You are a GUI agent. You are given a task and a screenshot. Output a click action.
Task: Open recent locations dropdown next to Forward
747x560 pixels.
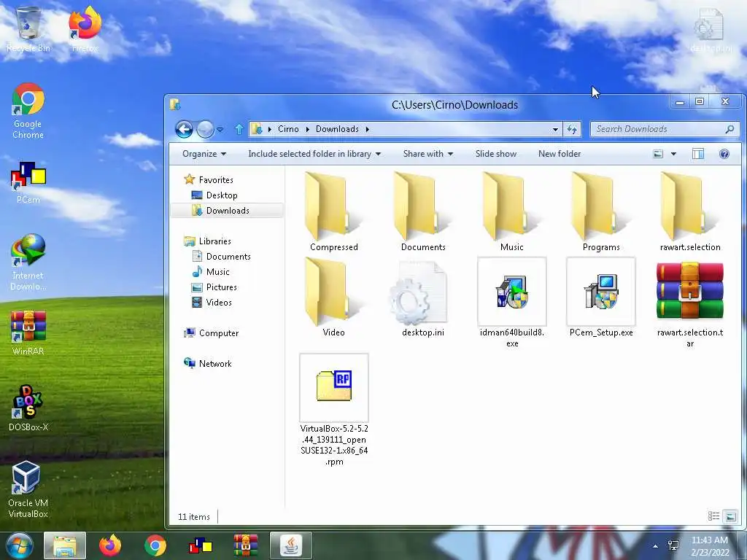click(x=220, y=129)
